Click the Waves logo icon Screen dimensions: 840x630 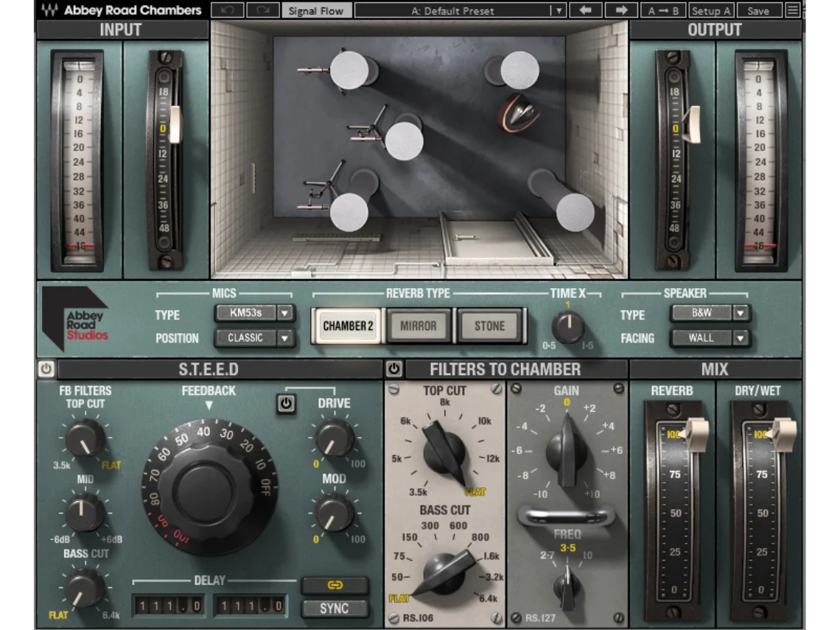[51, 10]
